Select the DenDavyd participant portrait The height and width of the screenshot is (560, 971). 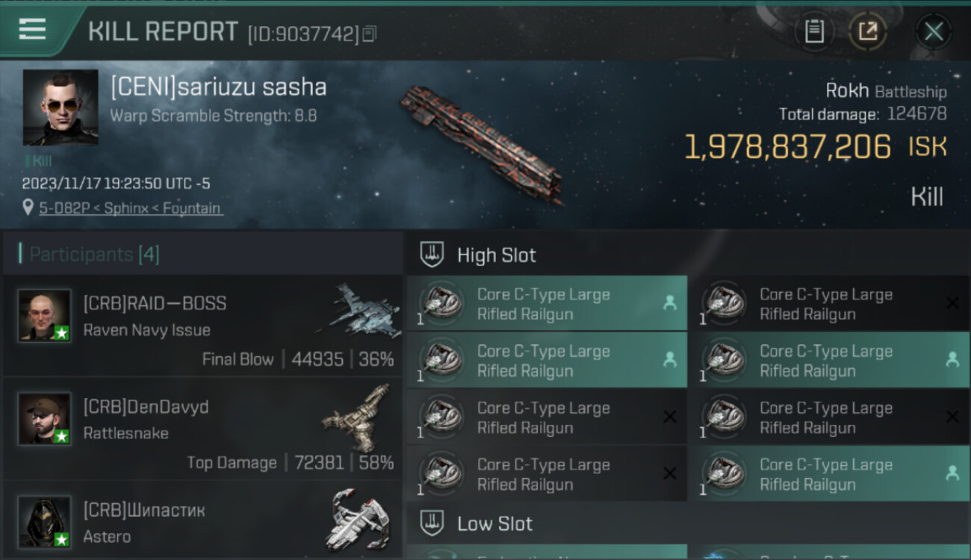45,419
